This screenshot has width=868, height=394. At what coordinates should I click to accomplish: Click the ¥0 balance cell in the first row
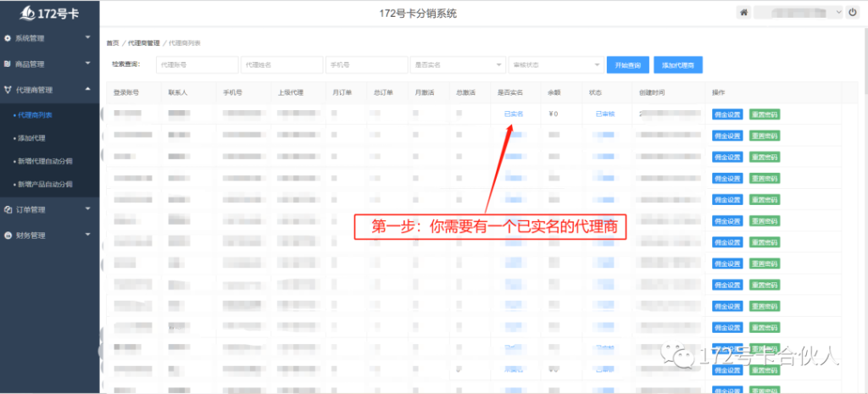pos(553,114)
